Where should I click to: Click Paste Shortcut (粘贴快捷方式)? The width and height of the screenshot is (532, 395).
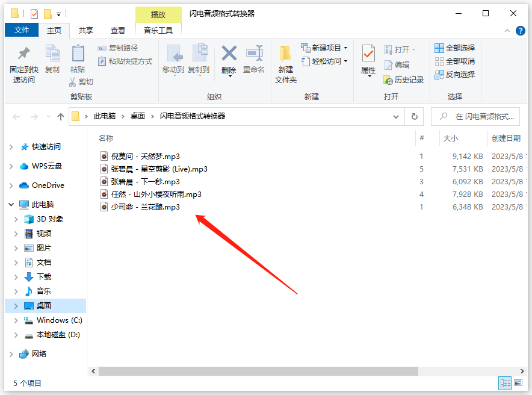pos(125,61)
